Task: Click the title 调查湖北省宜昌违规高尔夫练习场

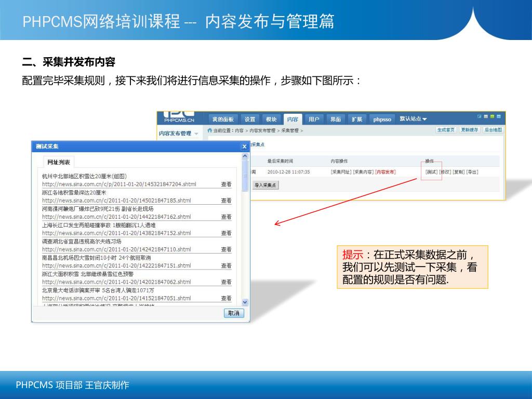Action: [x=82, y=242]
